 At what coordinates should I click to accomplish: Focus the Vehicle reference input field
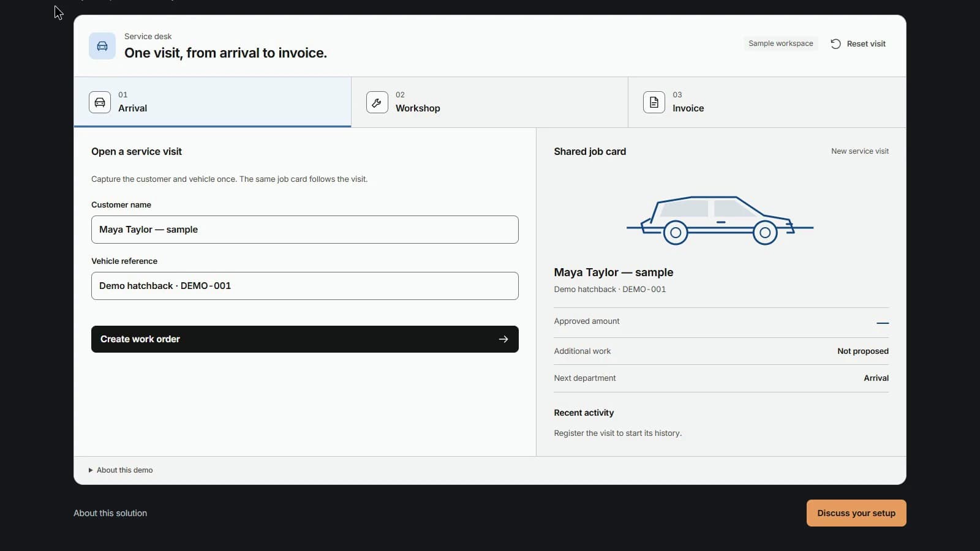pos(305,286)
